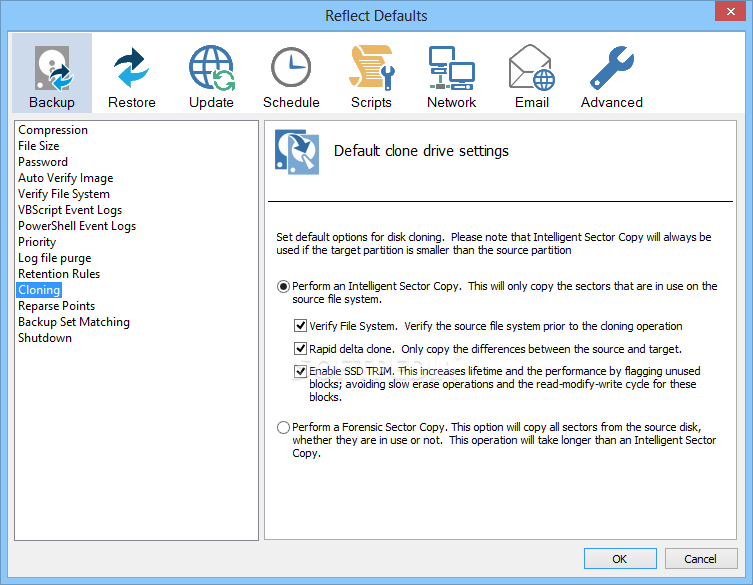Select PowerShell Event Logs entry
Image resolution: width=753 pixels, height=585 pixels.
tap(77, 226)
